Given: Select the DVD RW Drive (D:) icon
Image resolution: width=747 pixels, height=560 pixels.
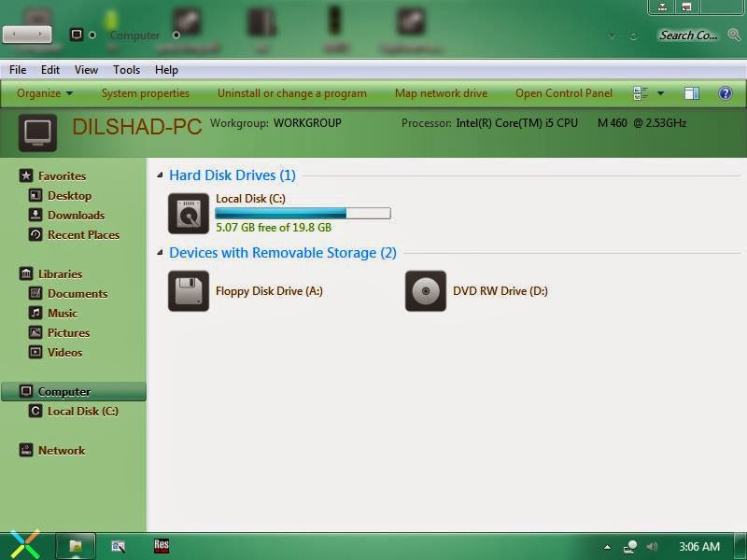Looking at the screenshot, I should point(426,291).
